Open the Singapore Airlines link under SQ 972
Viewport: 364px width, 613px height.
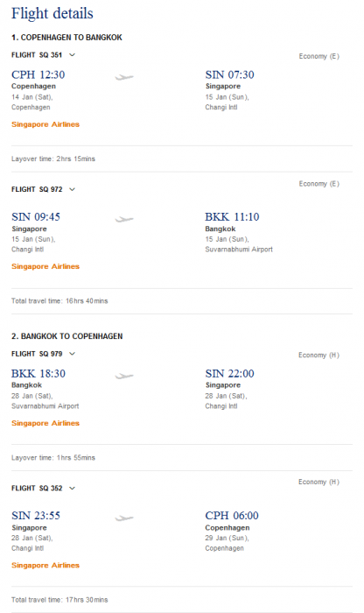[x=45, y=266]
